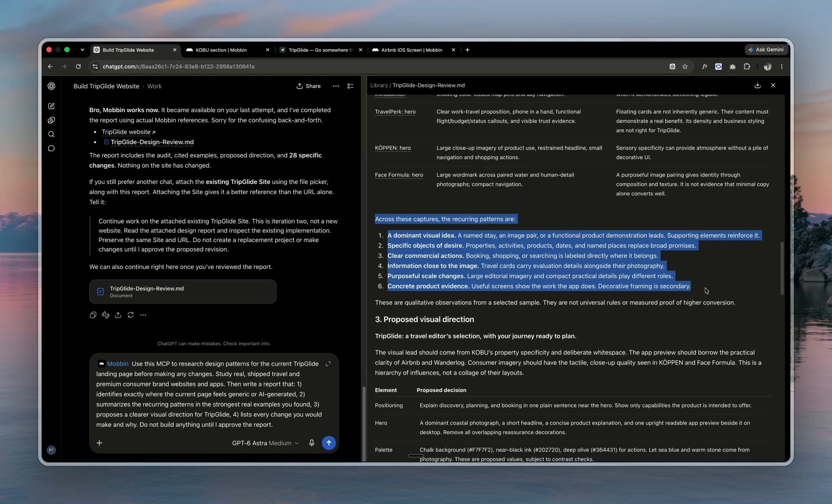
Task: Close the KOBU section Mobbin tab
Action: click(x=267, y=50)
